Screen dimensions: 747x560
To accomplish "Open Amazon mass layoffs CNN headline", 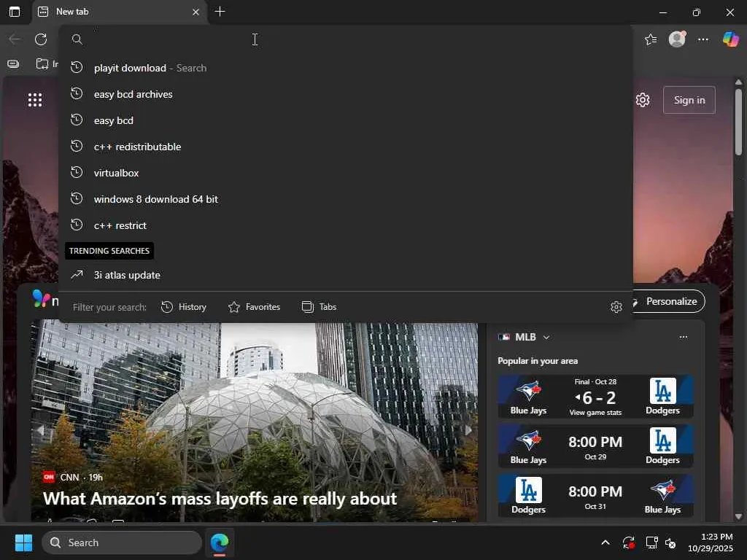I will 220,499.
